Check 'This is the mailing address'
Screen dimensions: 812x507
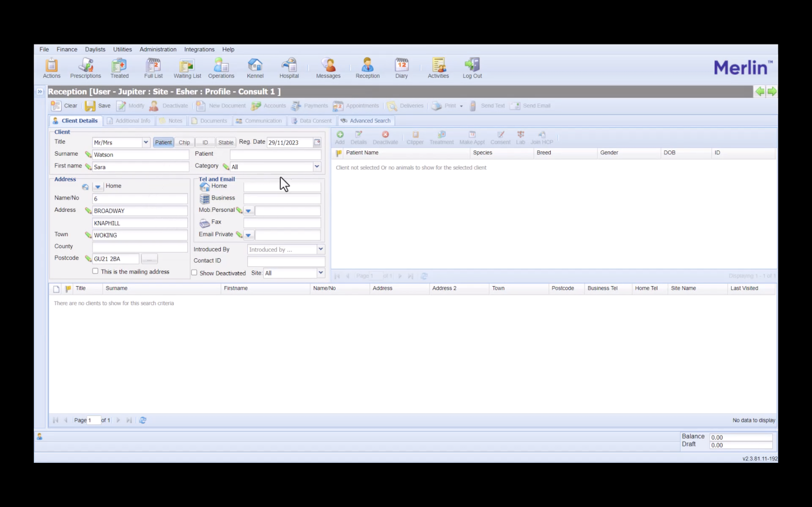(x=95, y=271)
